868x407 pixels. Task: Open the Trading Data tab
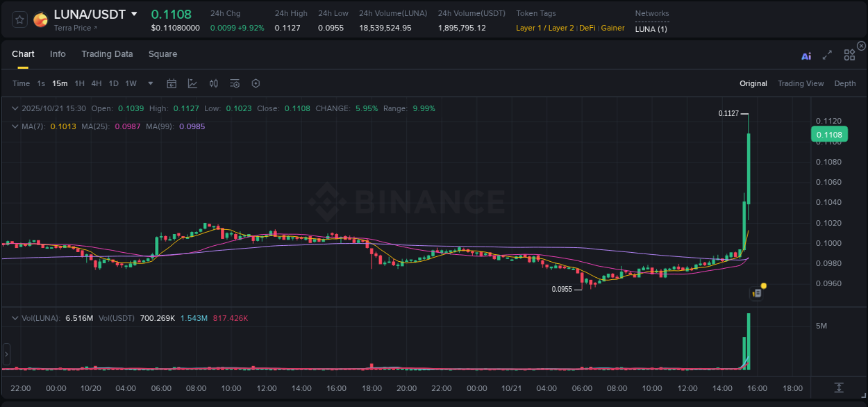107,54
